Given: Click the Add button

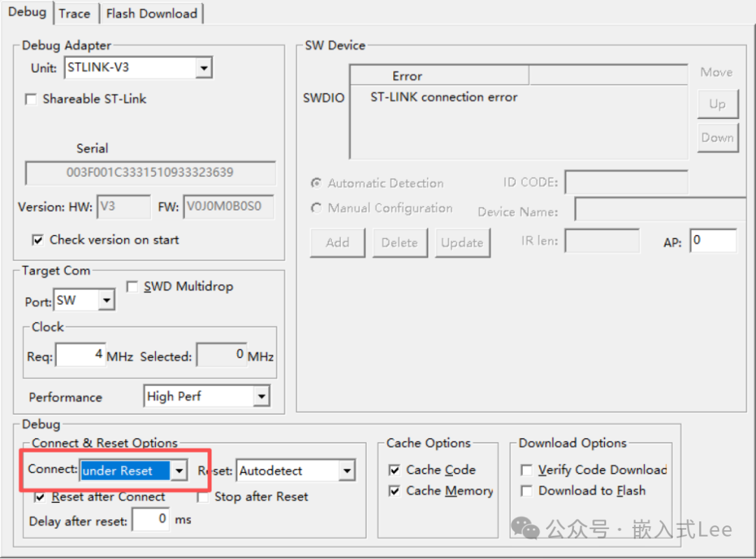Looking at the screenshot, I should point(337,243).
